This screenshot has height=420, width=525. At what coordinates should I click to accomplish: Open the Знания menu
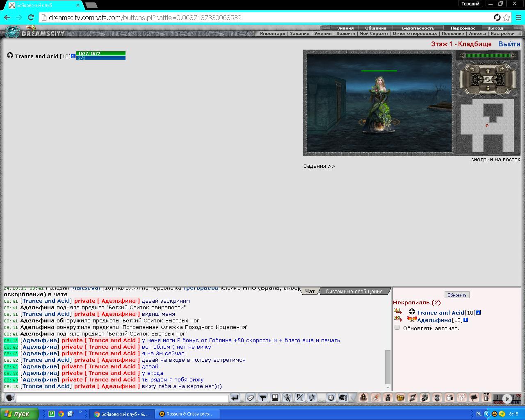coord(345,28)
